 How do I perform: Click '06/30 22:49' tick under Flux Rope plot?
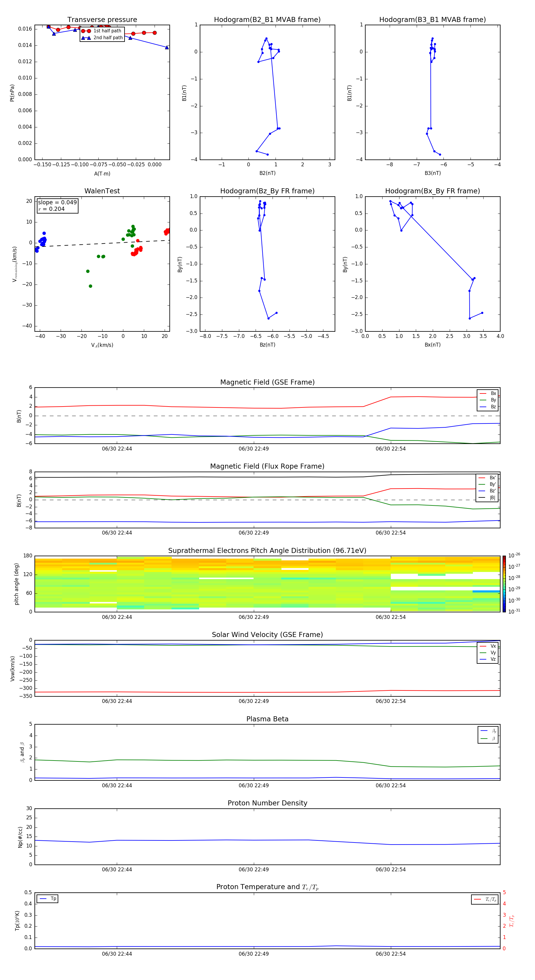tap(254, 533)
